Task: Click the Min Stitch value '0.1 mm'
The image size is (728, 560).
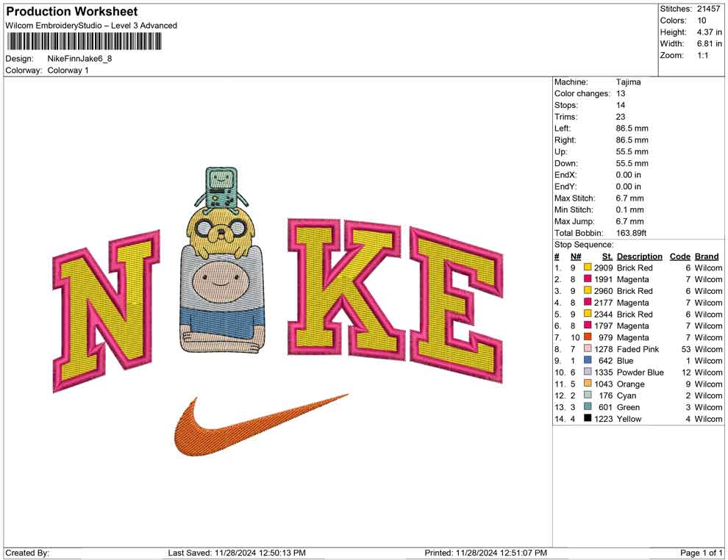Action: (629, 209)
